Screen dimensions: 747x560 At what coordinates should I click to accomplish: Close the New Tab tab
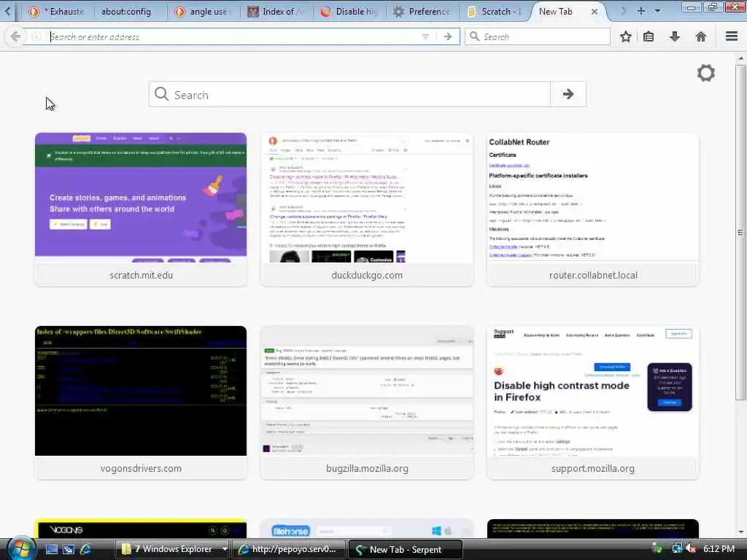[x=595, y=12]
